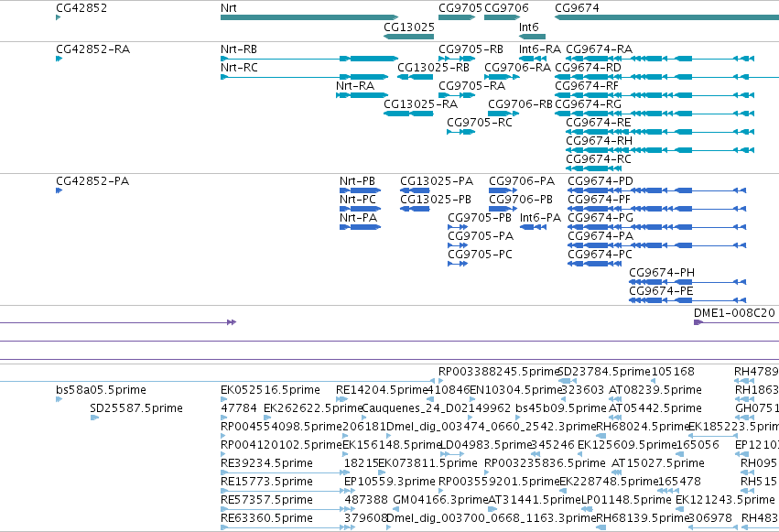
Task: Select transcript CG13025-RB
Action: coord(416,77)
